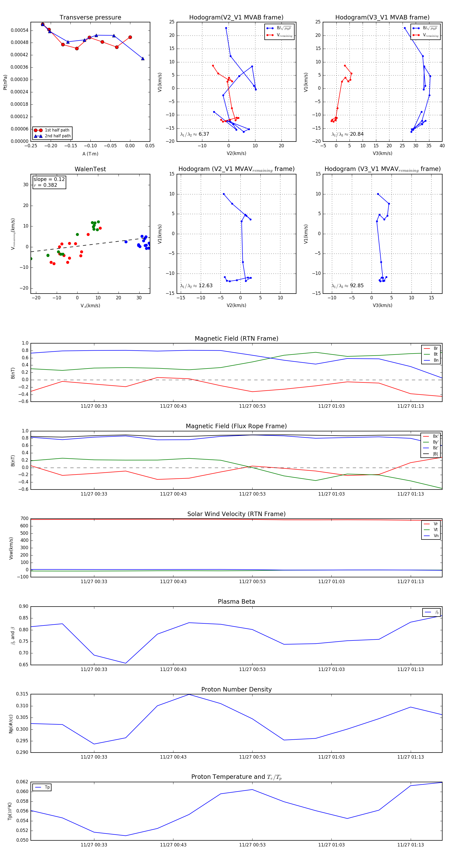473x868 pixels.
Task: Click the '1st half path' legend entry
Action: coord(52,130)
